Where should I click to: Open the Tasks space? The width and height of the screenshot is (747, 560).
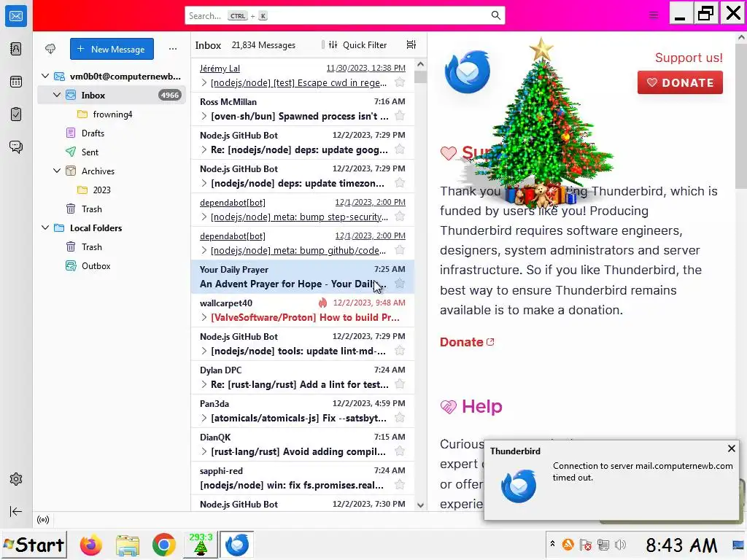pyautogui.click(x=16, y=114)
